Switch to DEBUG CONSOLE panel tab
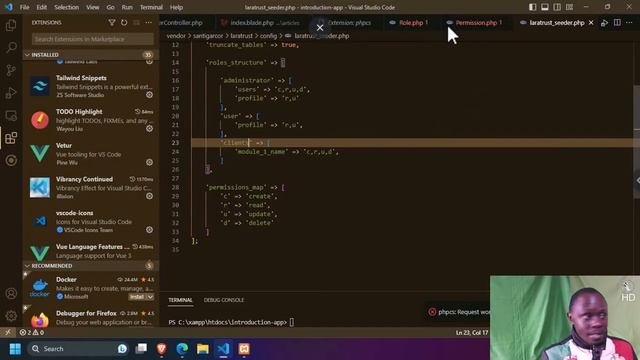This screenshot has width=640, height=360. [224, 300]
